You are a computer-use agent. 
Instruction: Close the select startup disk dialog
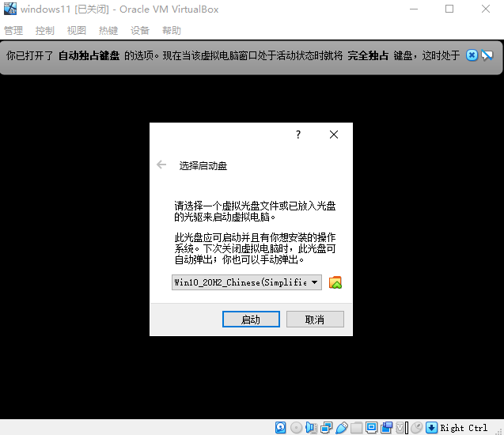tap(334, 134)
